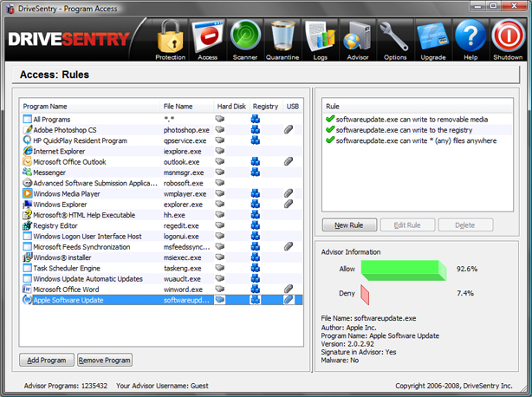Click the Adobe Photoshop CS program icon
532x397 pixels.
pos(28,130)
